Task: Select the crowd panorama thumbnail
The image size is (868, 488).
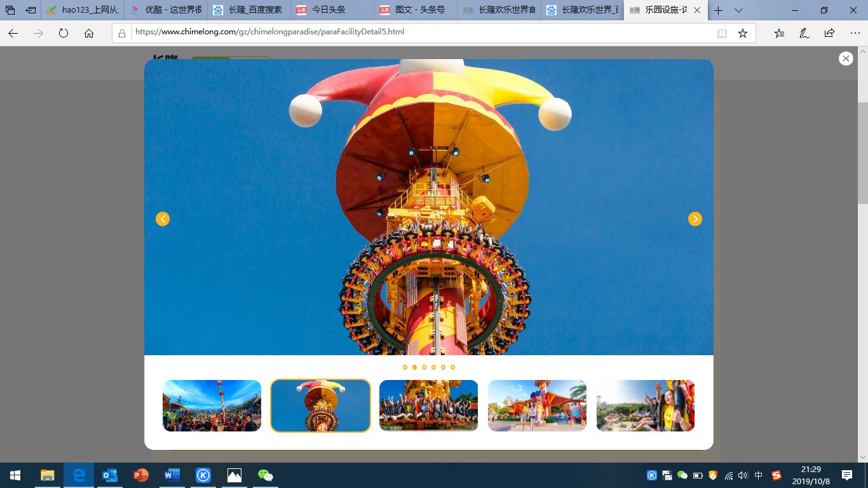Action: click(x=212, y=405)
